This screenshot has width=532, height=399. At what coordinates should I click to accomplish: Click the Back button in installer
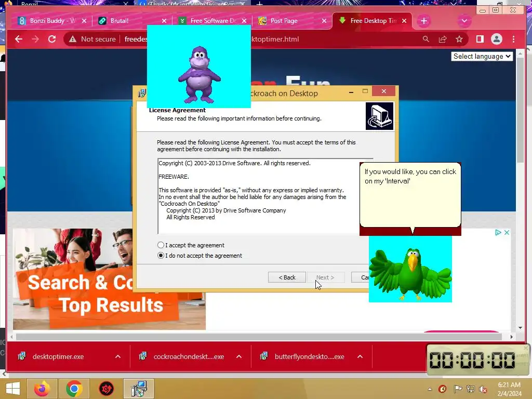click(x=287, y=277)
